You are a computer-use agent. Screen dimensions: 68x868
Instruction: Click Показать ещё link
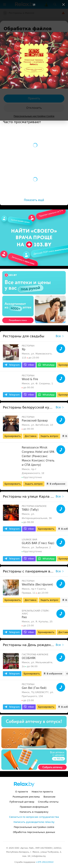[34, 200]
